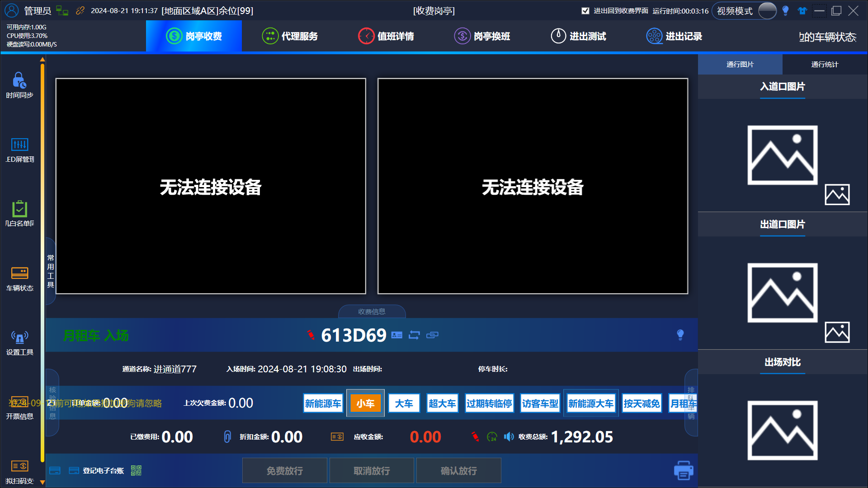Click the ID card icon after plate 613D69
The width and height of the screenshot is (868, 488).
point(397,335)
